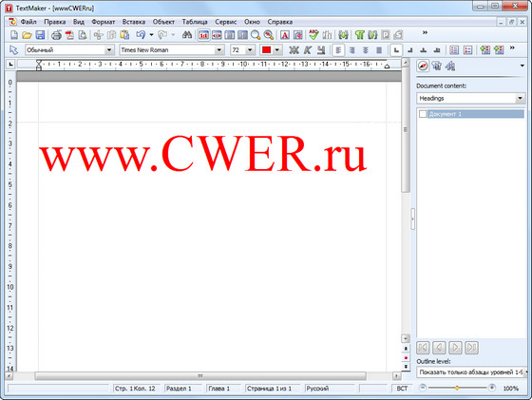
Task: Align paragraph to the left
Action: pyautogui.click(x=338, y=50)
